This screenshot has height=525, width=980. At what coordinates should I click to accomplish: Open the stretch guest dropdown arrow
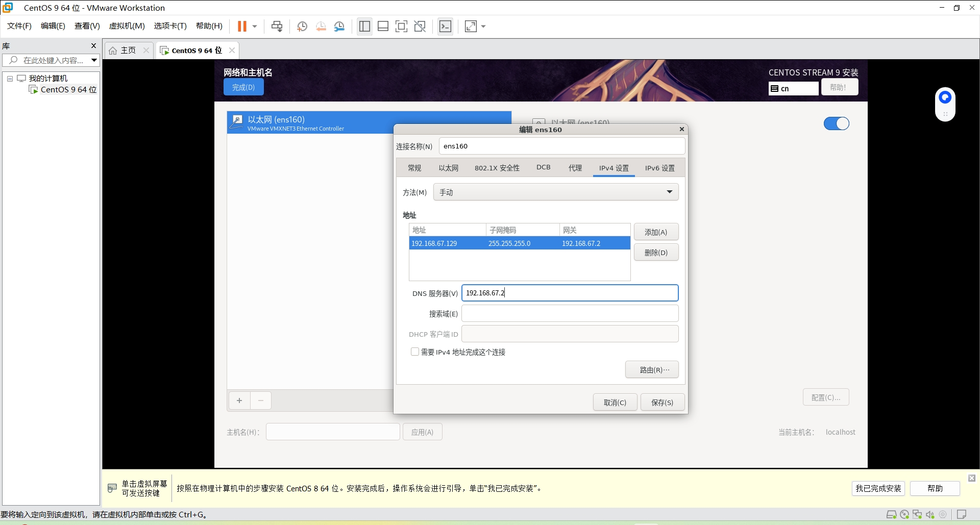point(483,26)
